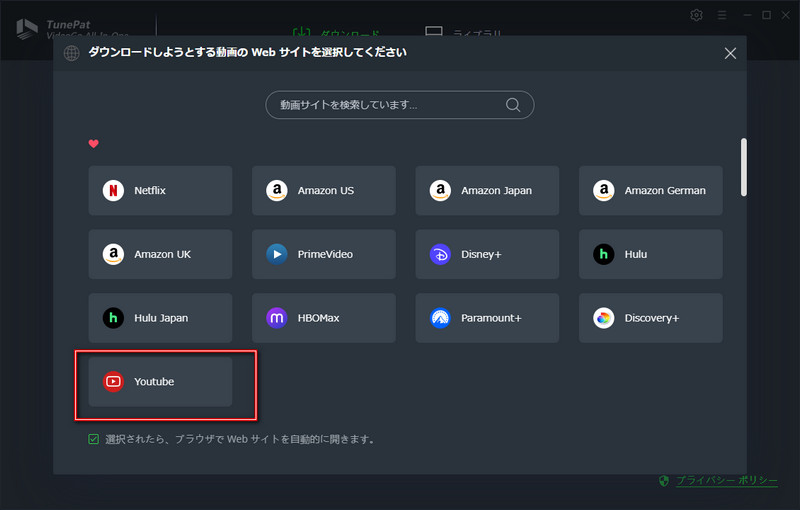
Task: Click the red heart favorites icon
Action: 93,144
